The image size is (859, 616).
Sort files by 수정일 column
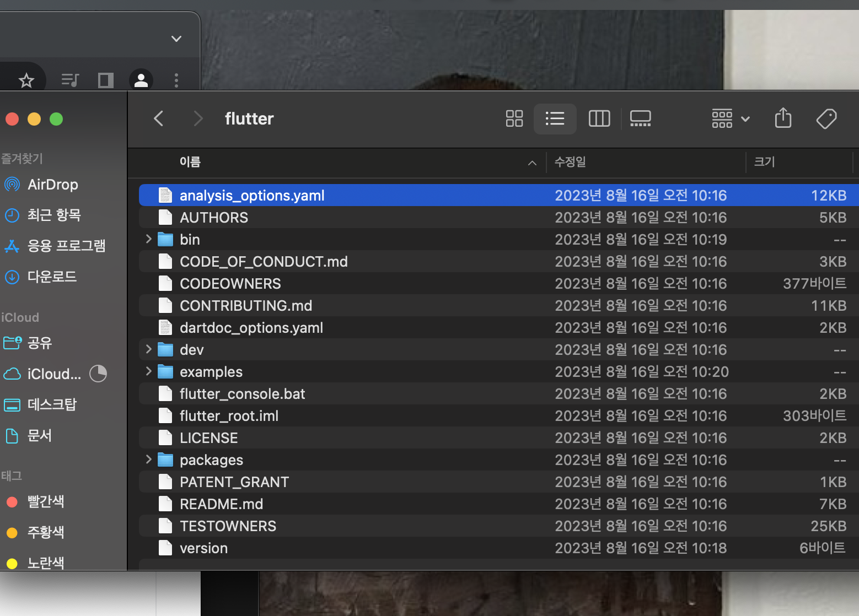pyautogui.click(x=570, y=162)
